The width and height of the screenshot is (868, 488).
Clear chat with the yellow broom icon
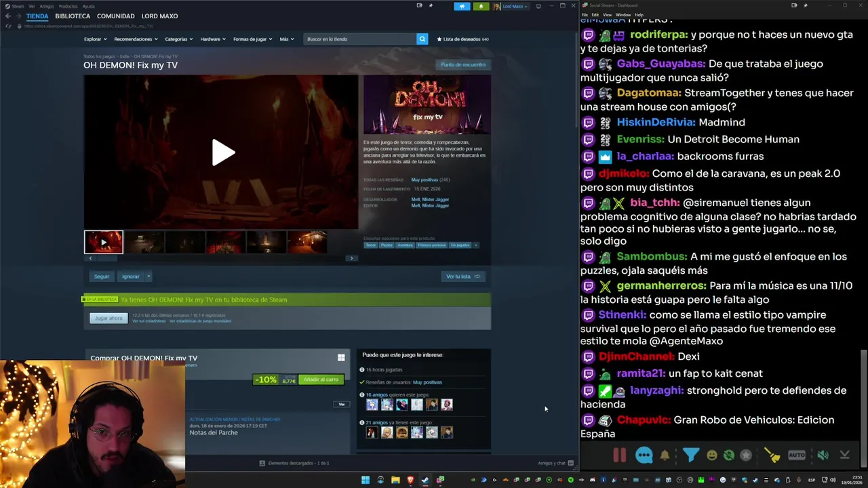[772, 455]
